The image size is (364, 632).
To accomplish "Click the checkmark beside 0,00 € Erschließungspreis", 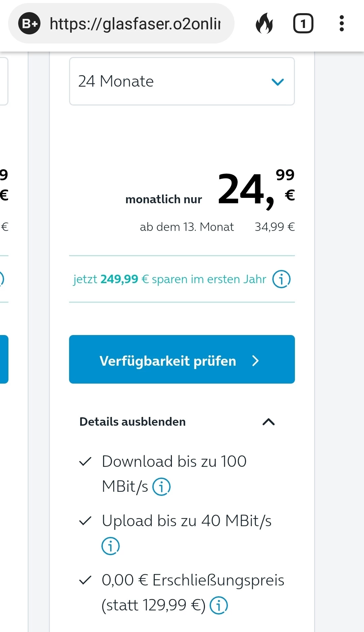I will tap(85, 580).
